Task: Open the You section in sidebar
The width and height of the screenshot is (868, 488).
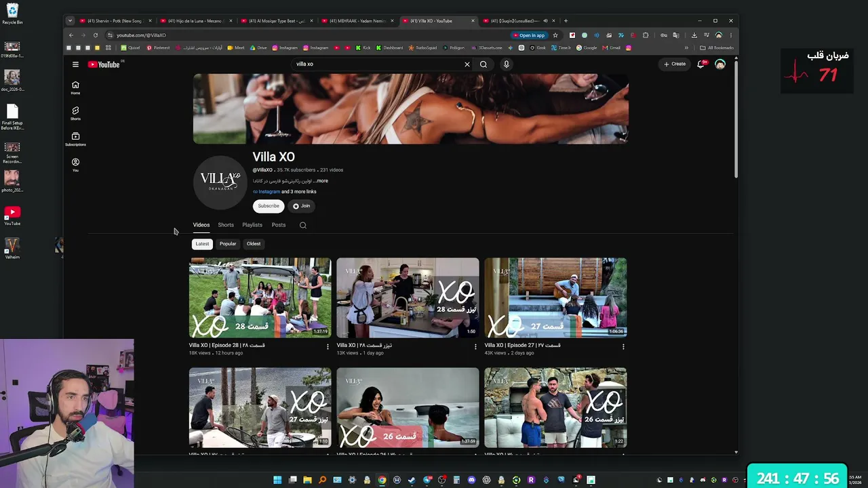Action: [x=75, y=165]
